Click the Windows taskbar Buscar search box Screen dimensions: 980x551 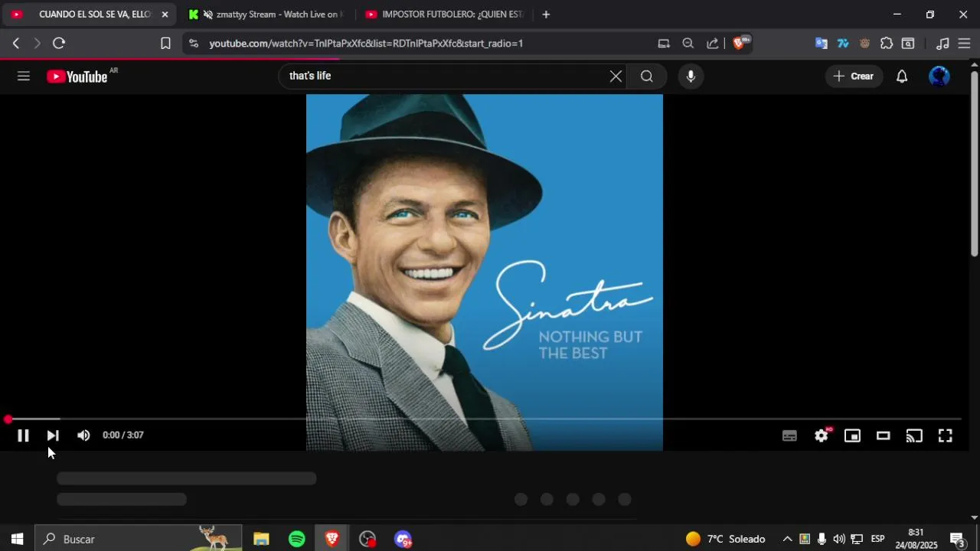(x=139, y=539)
